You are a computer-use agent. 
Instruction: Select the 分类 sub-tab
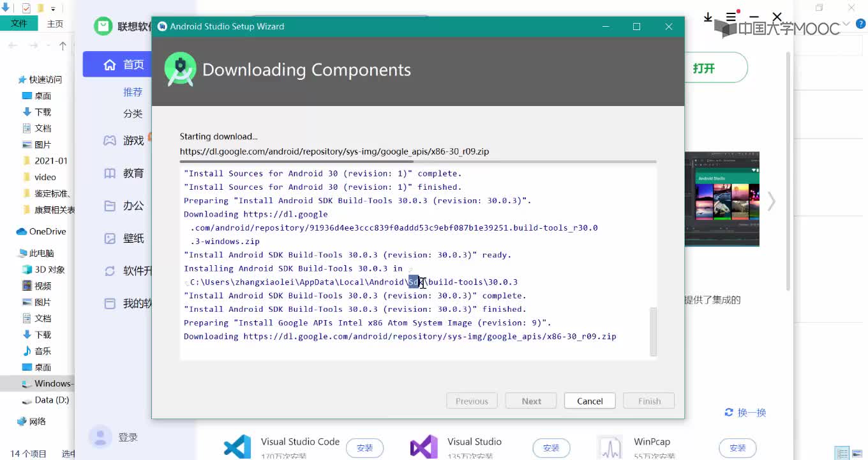pyautogui.click(x=133, y=114)
